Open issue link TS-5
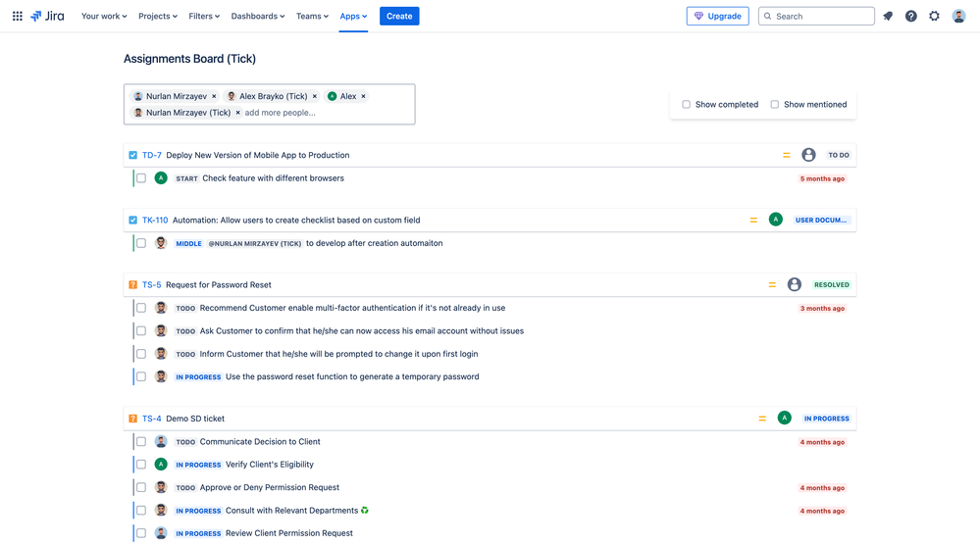 [x=151, y=284]
